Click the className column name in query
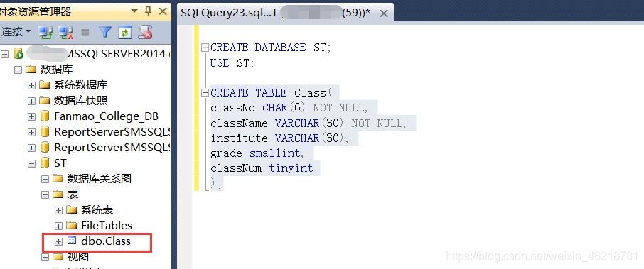 [x=239, y=123]
